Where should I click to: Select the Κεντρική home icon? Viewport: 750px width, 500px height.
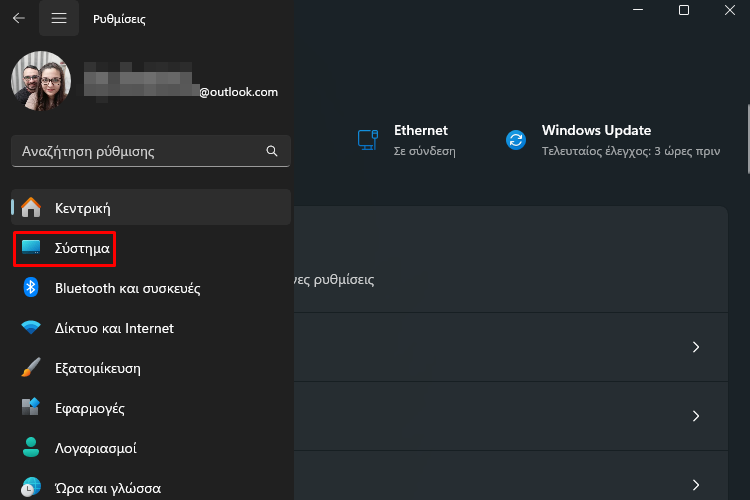coord(31,207)
